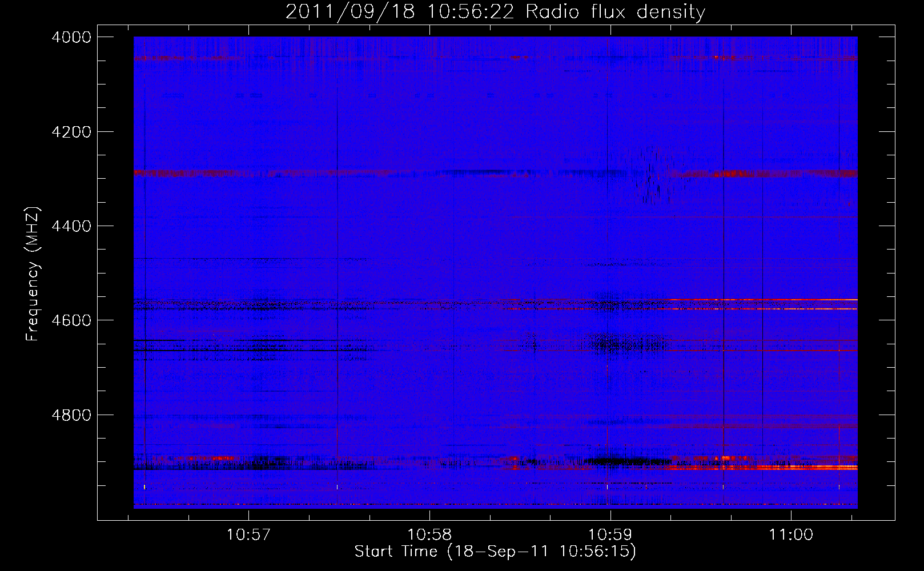Select the 4200 frequency axis label
This screenshot has width=924, height=571.
click(x=71, y=132)
